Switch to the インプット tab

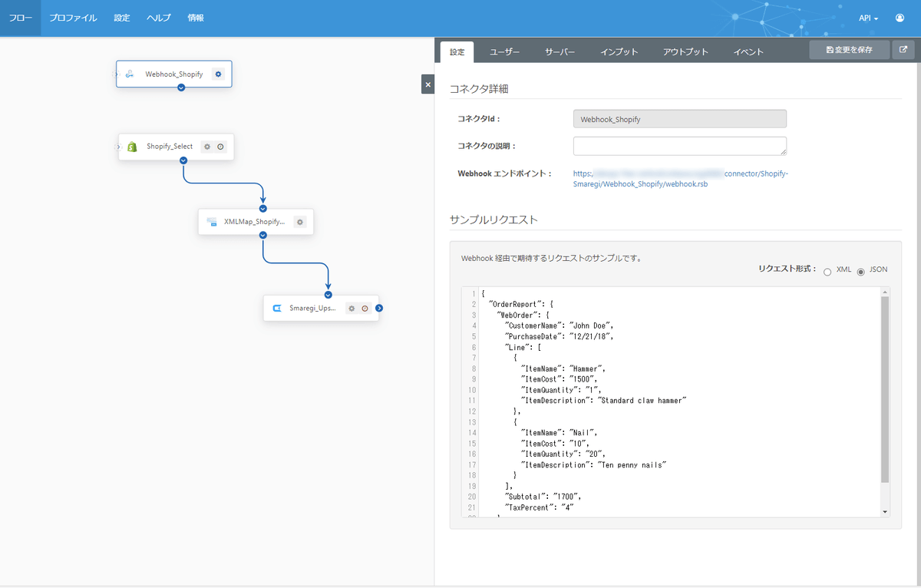pos(619,52)
